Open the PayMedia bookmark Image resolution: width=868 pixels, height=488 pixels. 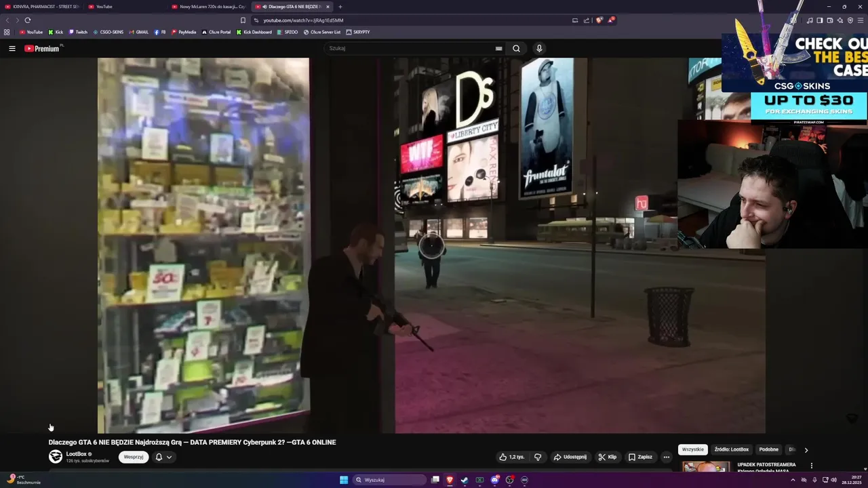tap(184, 32)
